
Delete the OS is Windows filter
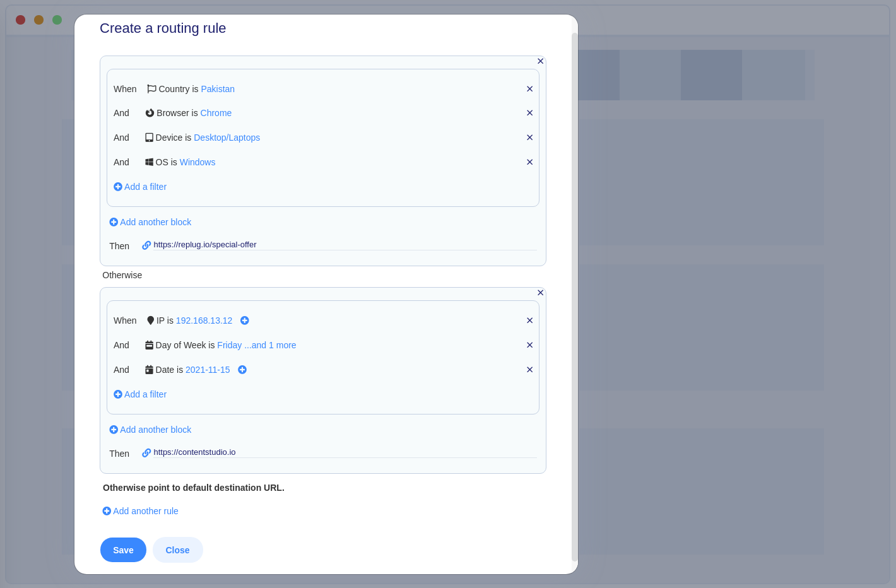tap(529, 162)
